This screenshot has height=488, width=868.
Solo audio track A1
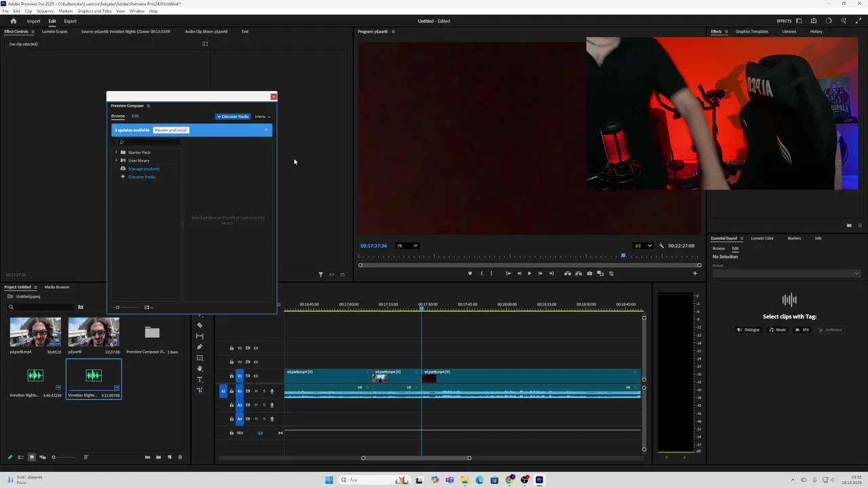pos(264,391)
